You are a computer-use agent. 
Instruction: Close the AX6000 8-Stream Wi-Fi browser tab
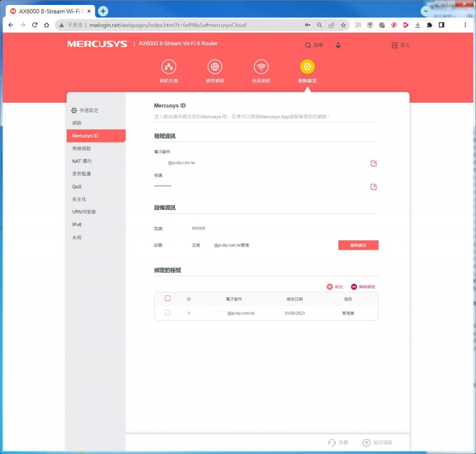click(x=89, y=11)
